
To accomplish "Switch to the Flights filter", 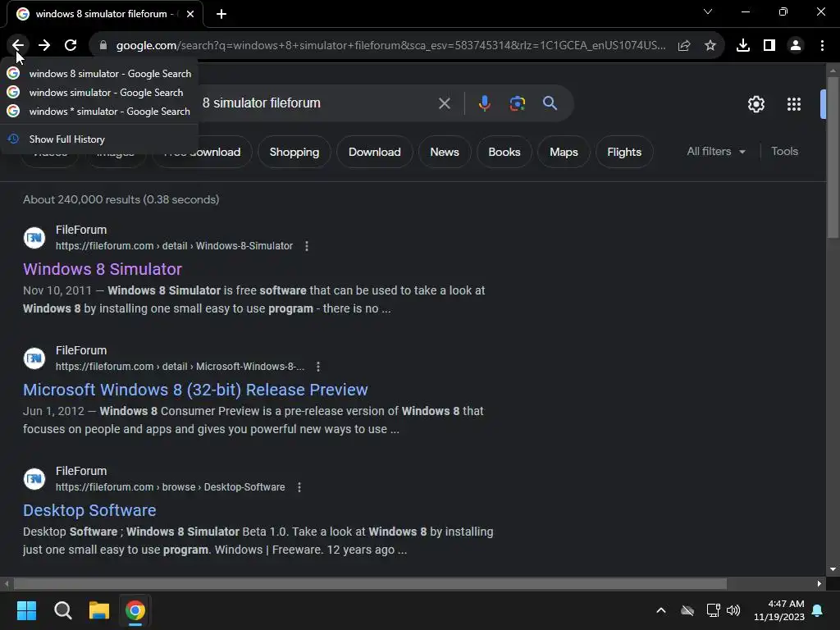I will coord(624,152).
